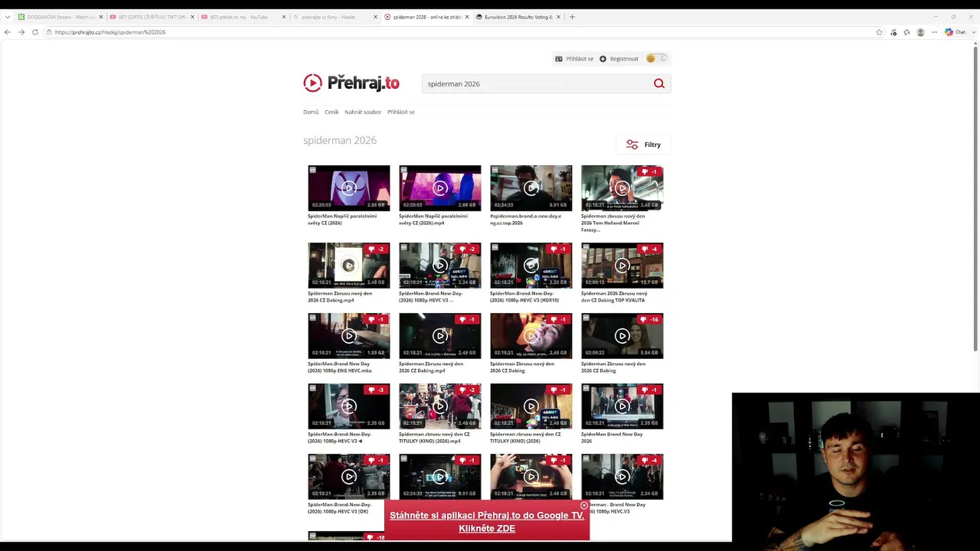The height and width of the screenshot is (551, 980).
Task: Click Přihlásit se in the navigation bar
Action: coord(401,112)
